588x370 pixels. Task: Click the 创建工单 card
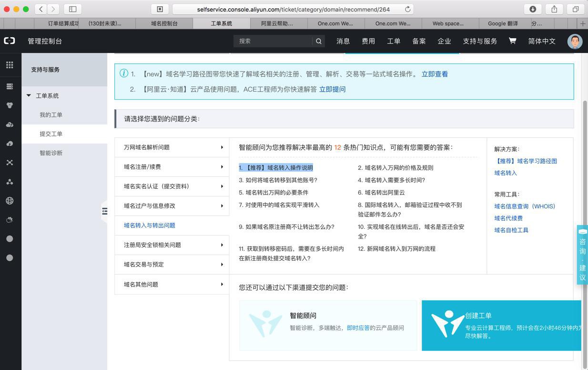501,326
